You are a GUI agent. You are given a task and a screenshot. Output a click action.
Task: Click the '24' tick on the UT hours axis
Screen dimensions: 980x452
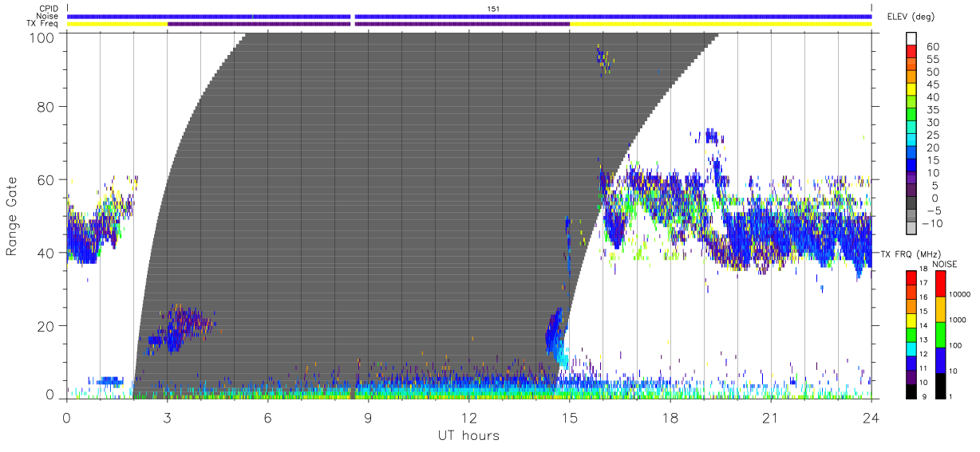click(x=871, y=417)
